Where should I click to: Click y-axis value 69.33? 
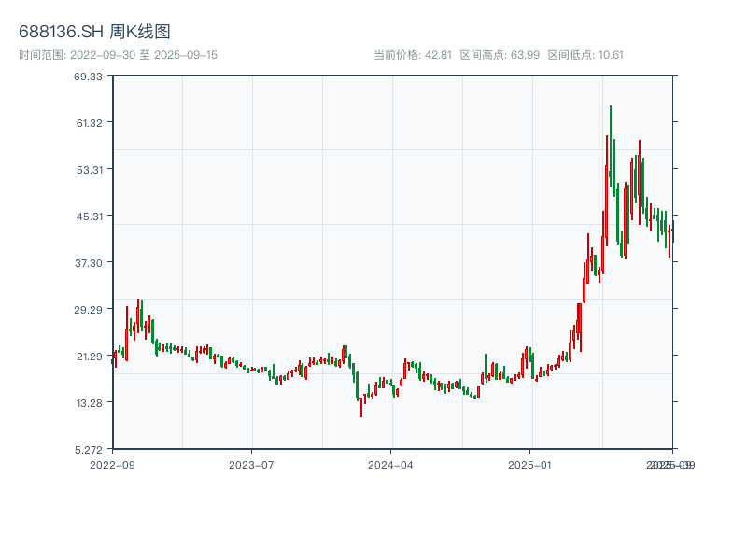click(88, 77)
